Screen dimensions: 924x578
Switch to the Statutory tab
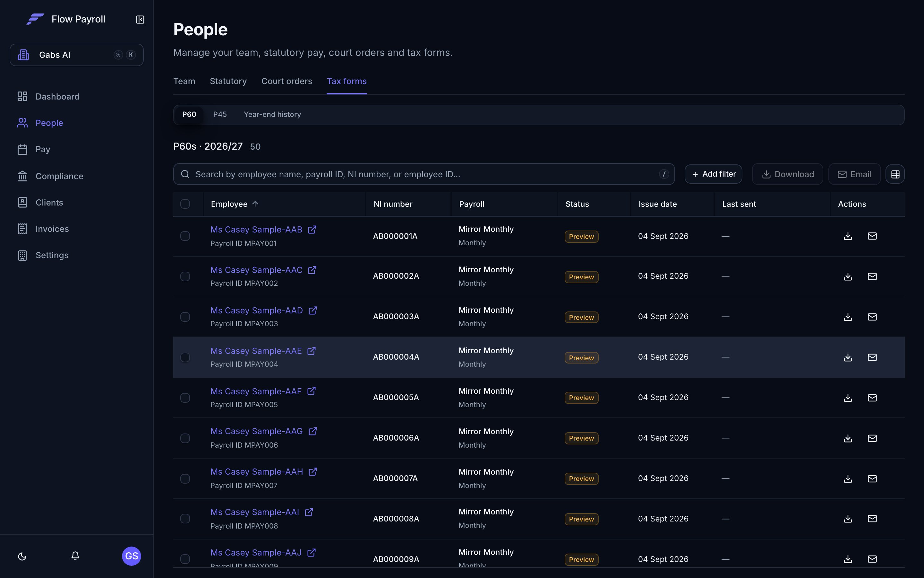click(228, 81)
